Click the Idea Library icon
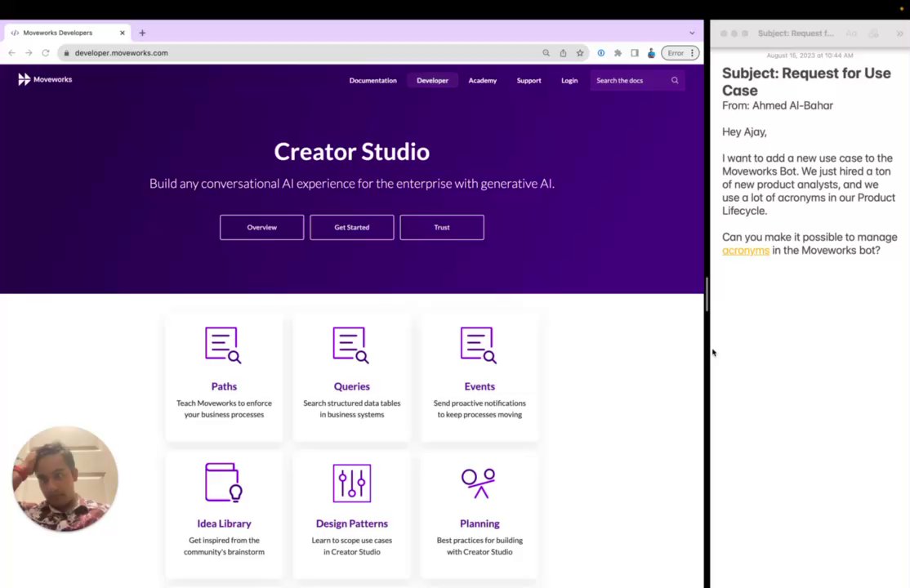Viewport: 910px width, 588px height. (x=224, y=483)
